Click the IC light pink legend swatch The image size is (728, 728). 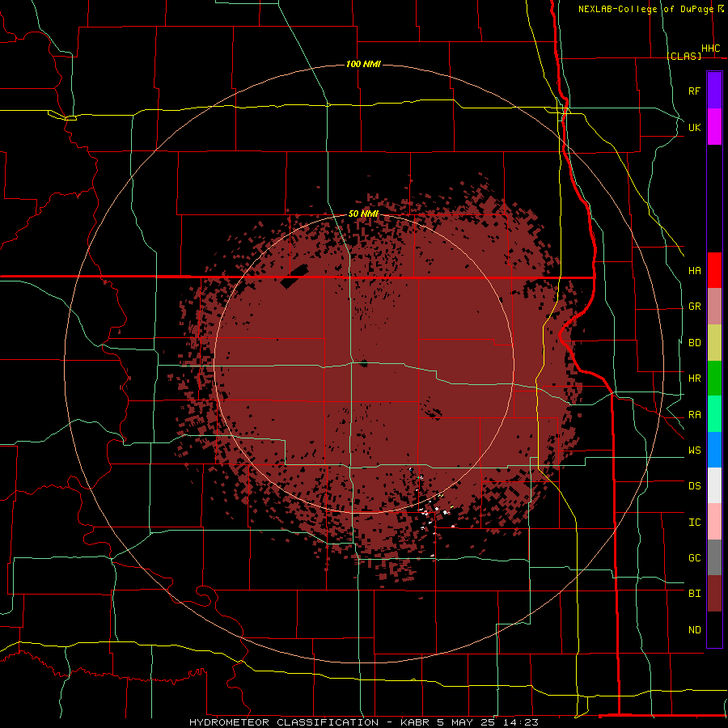click(x=714, y=522)
